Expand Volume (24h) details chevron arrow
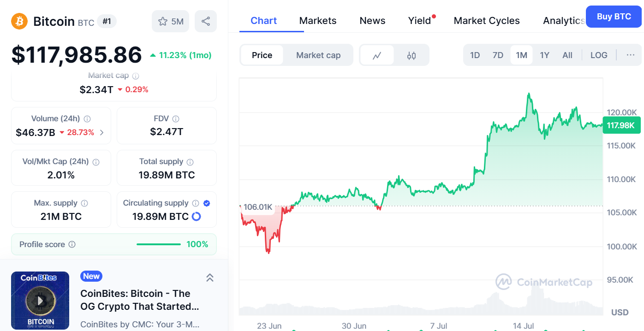The width and height of the screenshot is (644, 331). tap(102, 133)
